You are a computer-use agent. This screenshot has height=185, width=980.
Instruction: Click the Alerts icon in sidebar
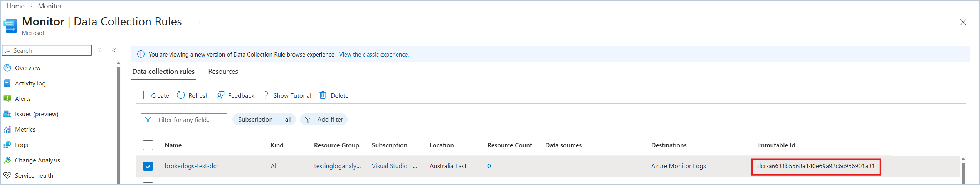(7, 98)
